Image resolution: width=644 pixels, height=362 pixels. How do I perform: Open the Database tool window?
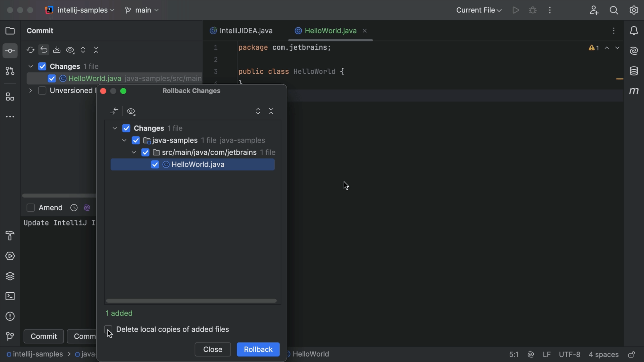pyautogui.click(x=634, y=71)
